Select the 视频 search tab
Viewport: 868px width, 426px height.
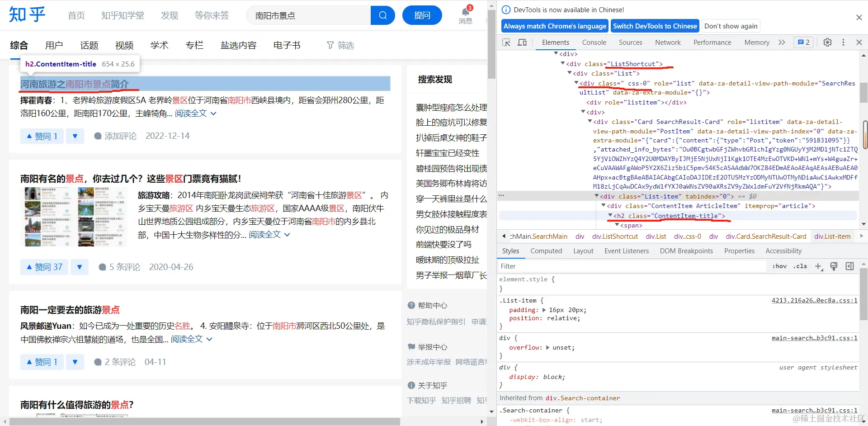point(124,45)
